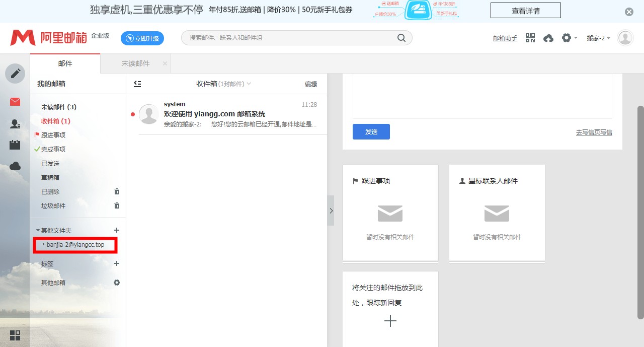Add a new folder beside 其他文件夹
The height and width of the screenshot is (347, 644).
[x=117, y=230]
